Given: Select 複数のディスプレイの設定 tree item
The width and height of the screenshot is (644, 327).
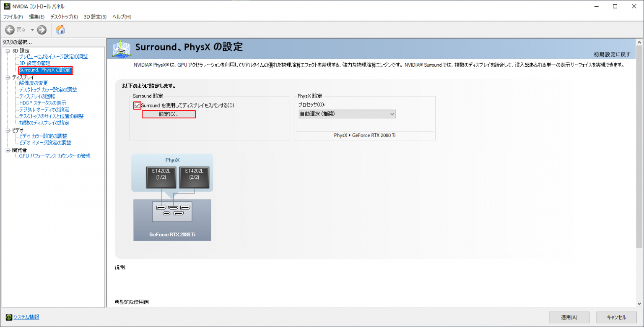Looking at the screenshot, I should coord(44,123).
